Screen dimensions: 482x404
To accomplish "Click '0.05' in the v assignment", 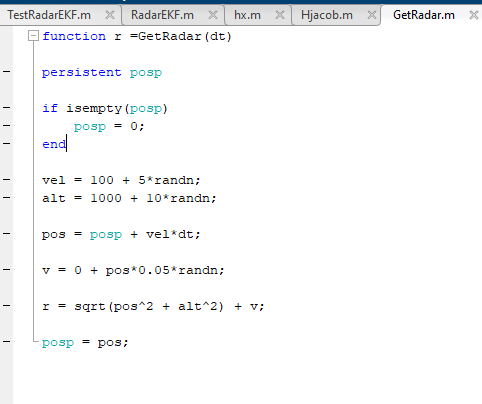I will (154, 270).
